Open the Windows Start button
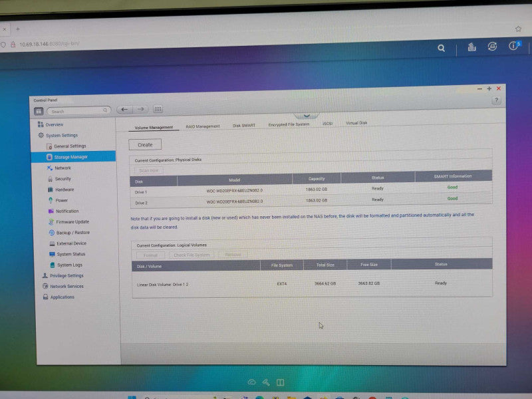The height and width of the screenshot is (399, 532). pos(132,397)
